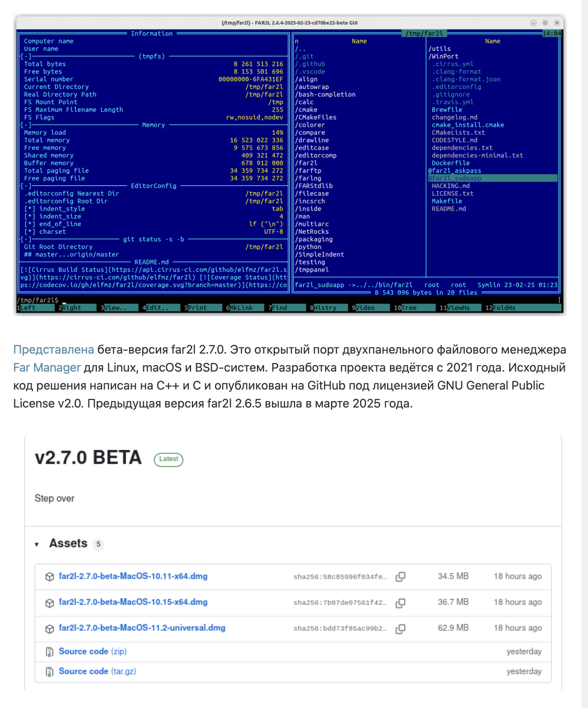Click archive icon beside Source code (tar.gz)

coord(49,672)
